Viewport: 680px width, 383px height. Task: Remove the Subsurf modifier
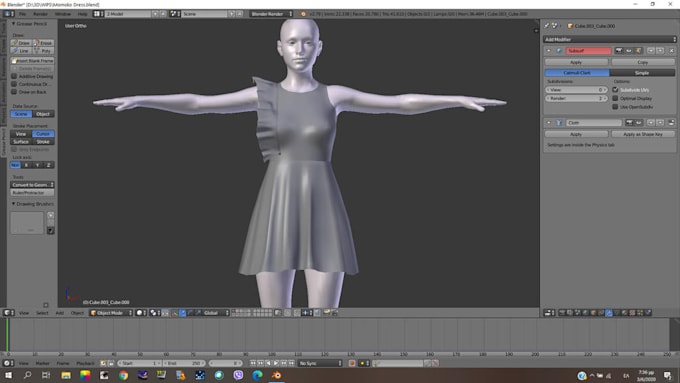tap(671, 51)
